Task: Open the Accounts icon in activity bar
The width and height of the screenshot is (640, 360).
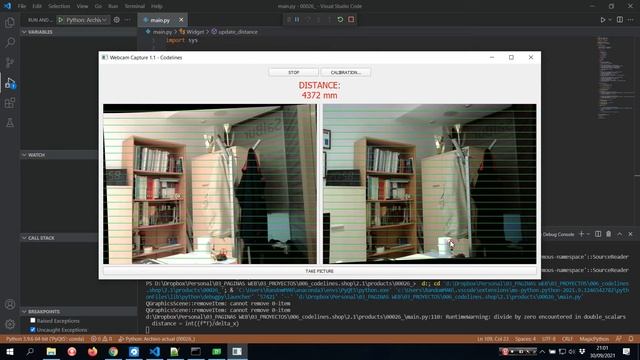Action: 10,304
